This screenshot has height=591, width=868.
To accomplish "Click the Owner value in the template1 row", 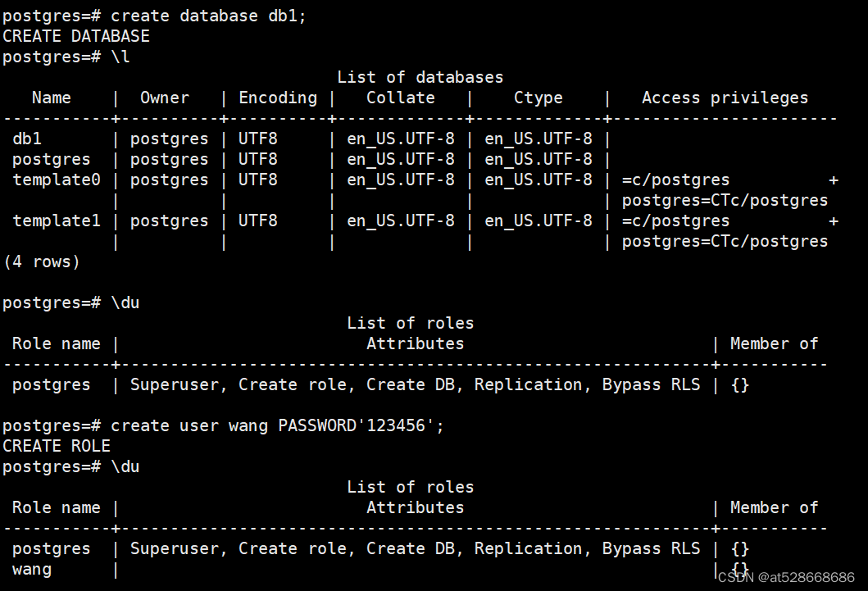I will (170, 220).
